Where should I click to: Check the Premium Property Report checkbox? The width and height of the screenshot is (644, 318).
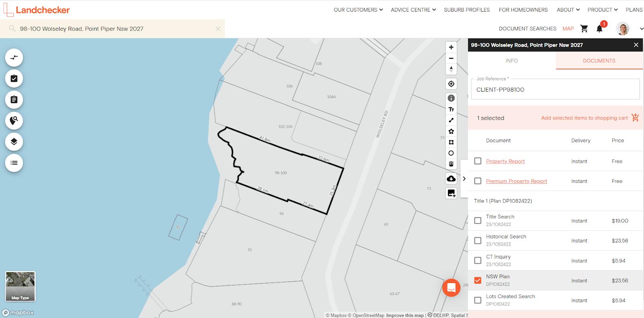point(478,181)
